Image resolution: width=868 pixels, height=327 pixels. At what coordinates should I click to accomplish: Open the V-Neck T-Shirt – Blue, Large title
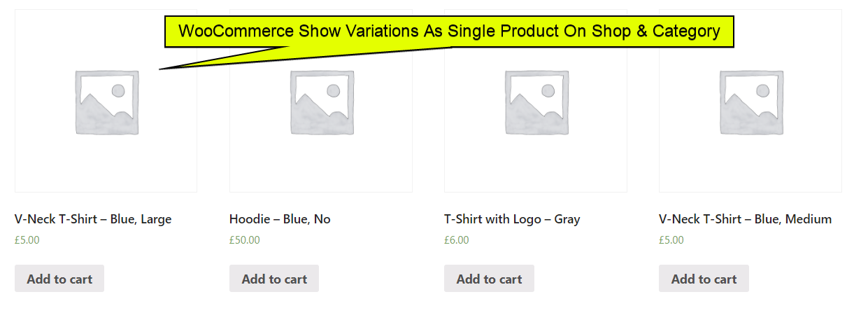point(93,219)
